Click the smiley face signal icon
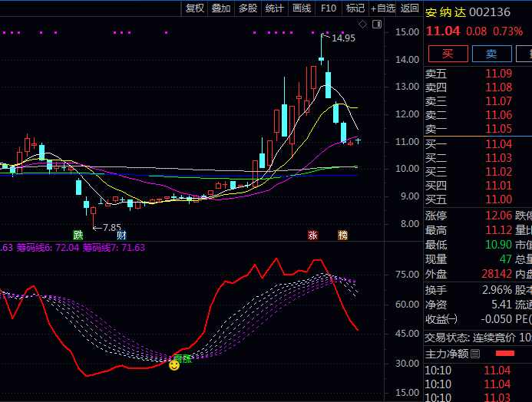 [175, 365]
